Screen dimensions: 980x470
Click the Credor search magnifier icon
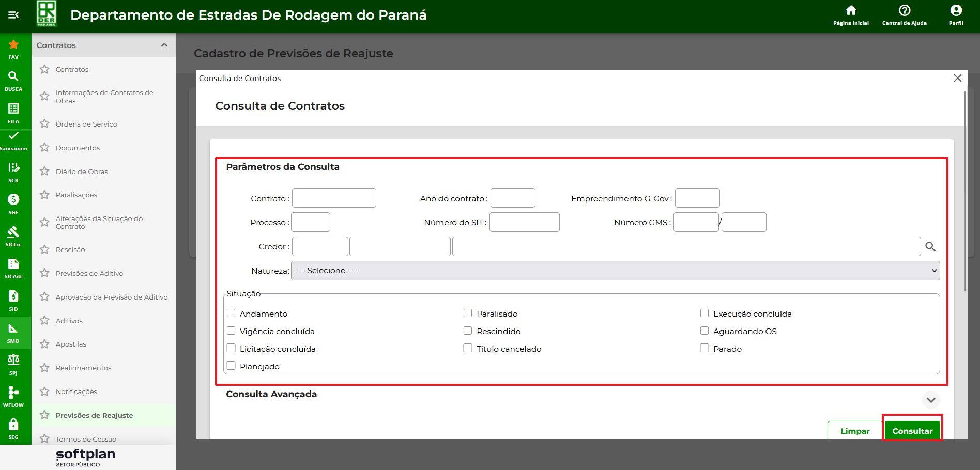(930, 247)
